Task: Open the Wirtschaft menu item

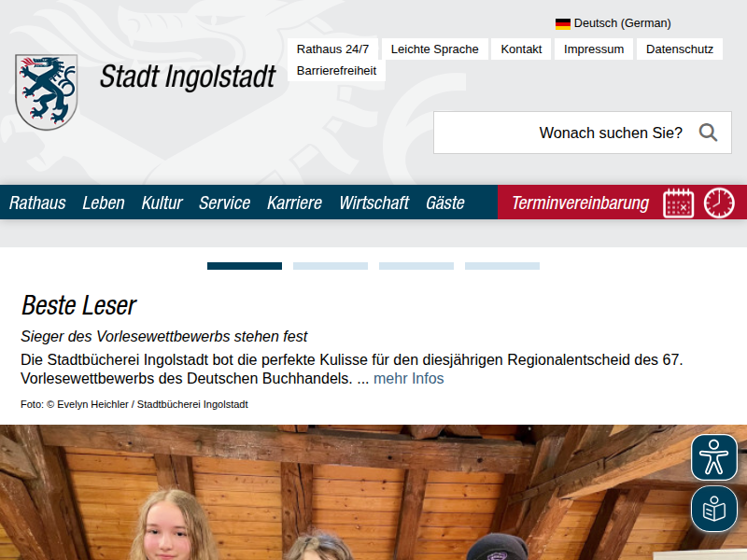Action: pyautogui.click(x=373, y=203)
